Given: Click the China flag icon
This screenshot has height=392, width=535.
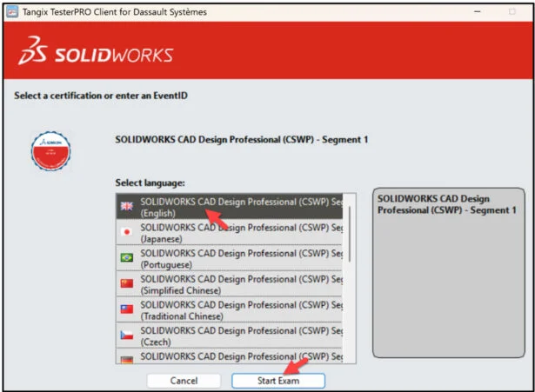Looking at the screenshot, I should tap(126, 283).
